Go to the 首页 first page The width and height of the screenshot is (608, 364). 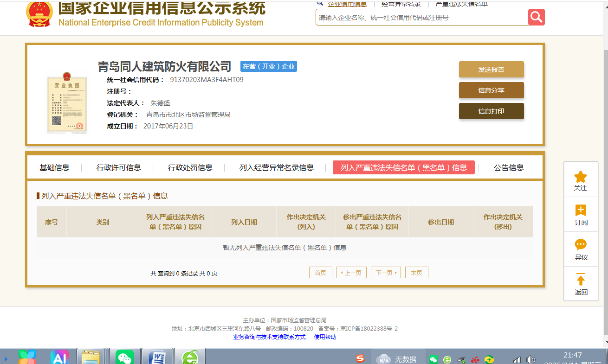coord(321,273)
